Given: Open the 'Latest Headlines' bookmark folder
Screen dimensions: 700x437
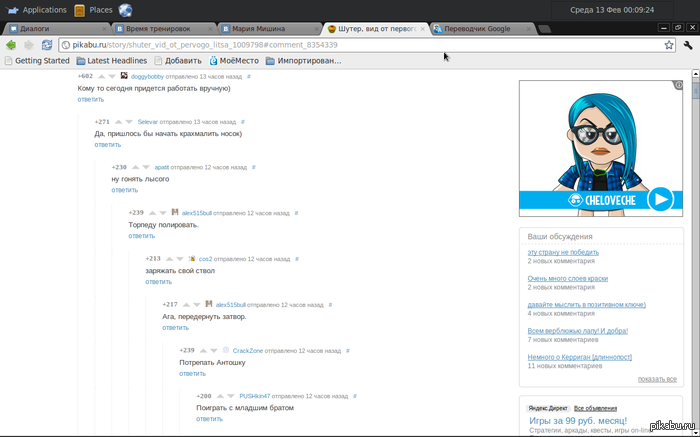Looking at the screenshot, I should [112, 61].
